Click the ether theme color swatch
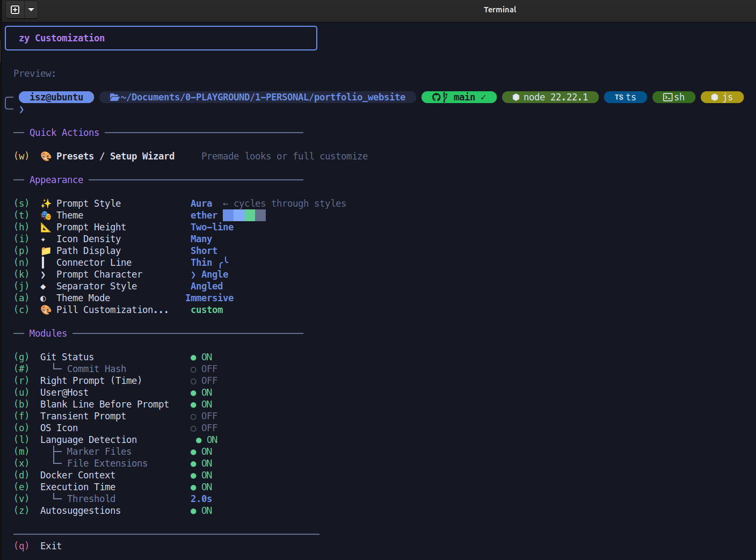 [244, 215]
